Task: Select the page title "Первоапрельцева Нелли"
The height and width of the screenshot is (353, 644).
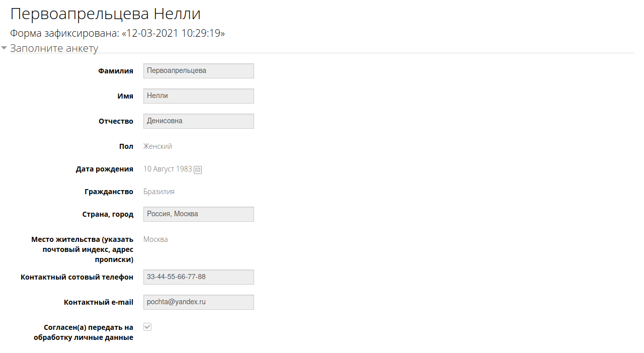Action: pyautogui.click(x=106, y=14)
